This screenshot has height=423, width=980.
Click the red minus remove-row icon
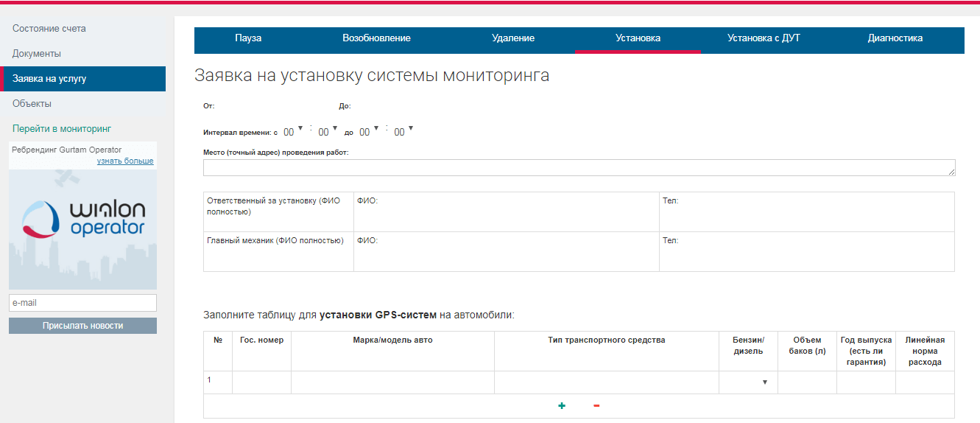(596, 405)
